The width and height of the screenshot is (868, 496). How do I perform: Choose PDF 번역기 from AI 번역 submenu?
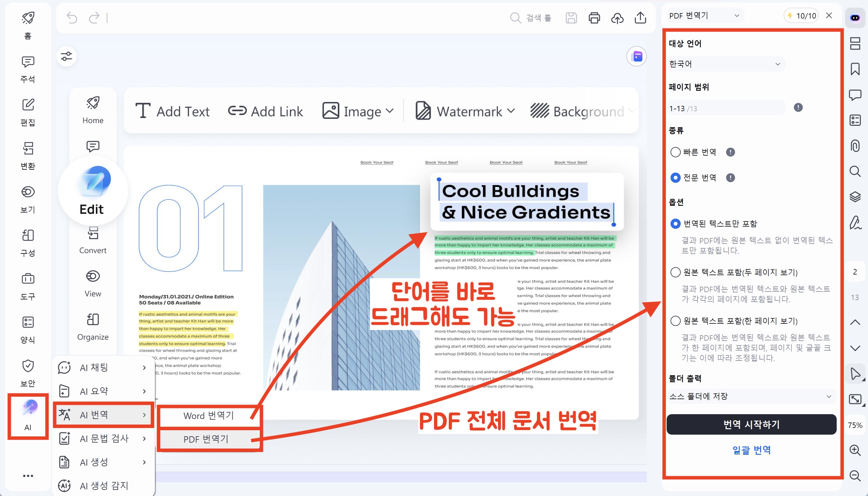[x=206, y=439]
